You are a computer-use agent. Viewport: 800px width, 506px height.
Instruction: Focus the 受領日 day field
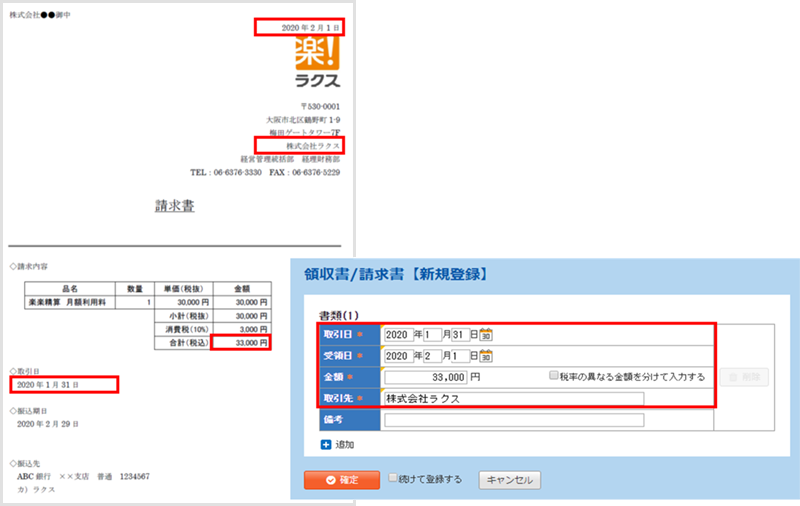(x=460, y=356)
